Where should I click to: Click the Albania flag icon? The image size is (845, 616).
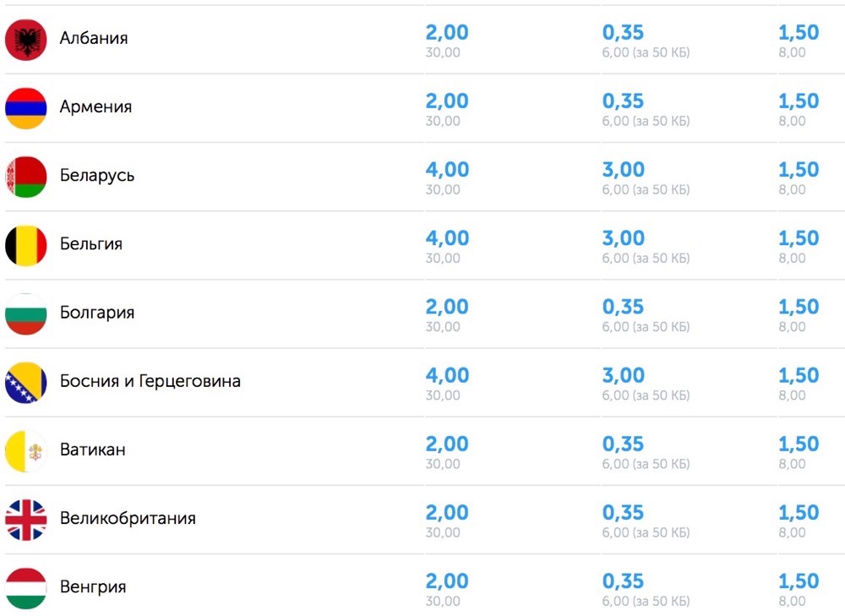pyautogui.click(x=26, y=40)
